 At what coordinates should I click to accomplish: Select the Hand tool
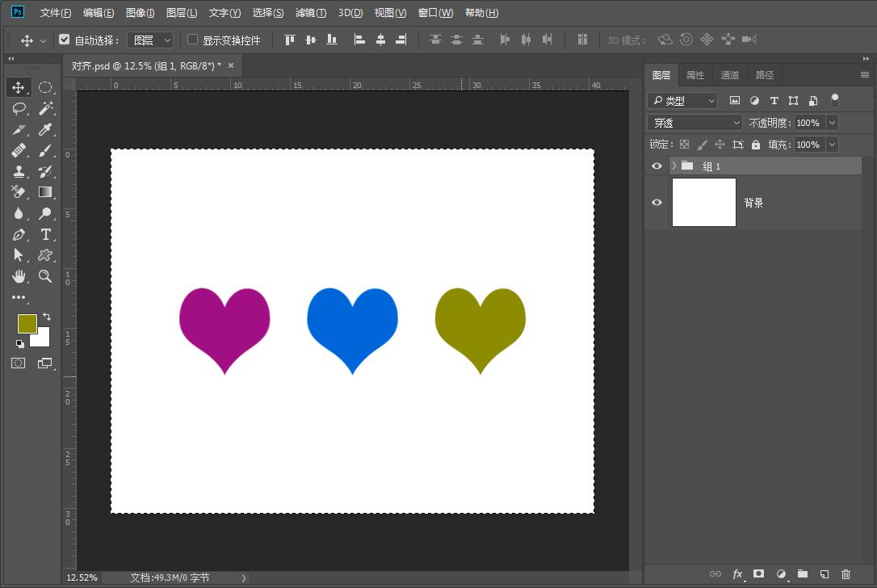click(x=19, y=276)
